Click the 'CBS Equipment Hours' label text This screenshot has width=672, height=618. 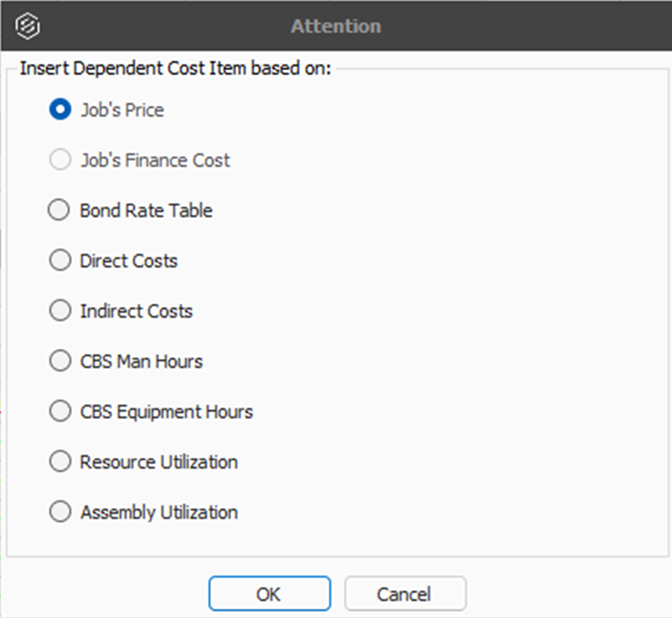[167, 412]
